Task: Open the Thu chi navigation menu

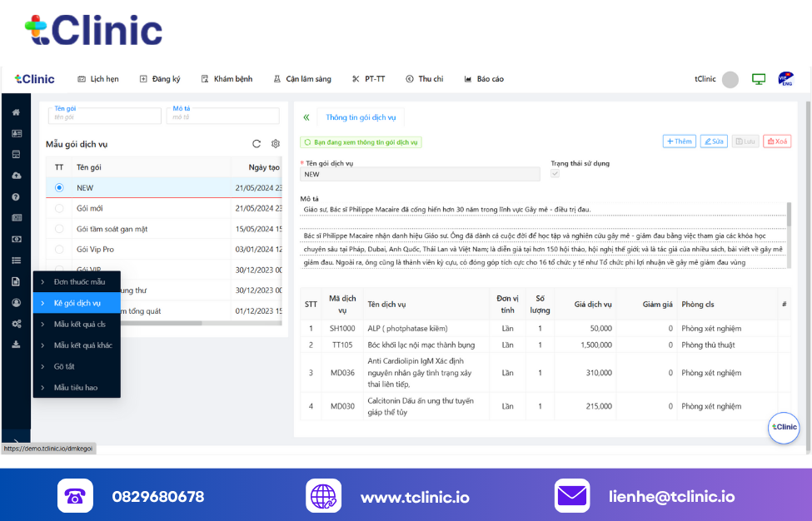Action: (x=425, y=79)
